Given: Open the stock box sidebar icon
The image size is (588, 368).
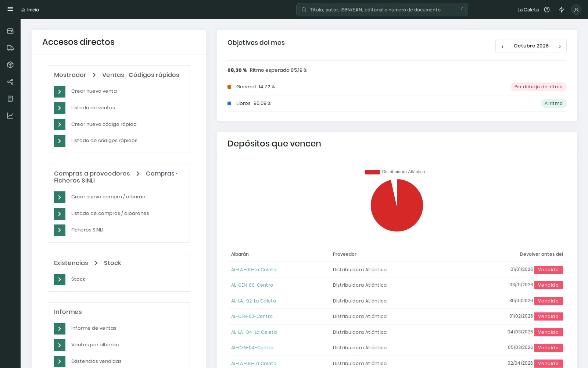Looking at the screenshot, I should 10,65.
